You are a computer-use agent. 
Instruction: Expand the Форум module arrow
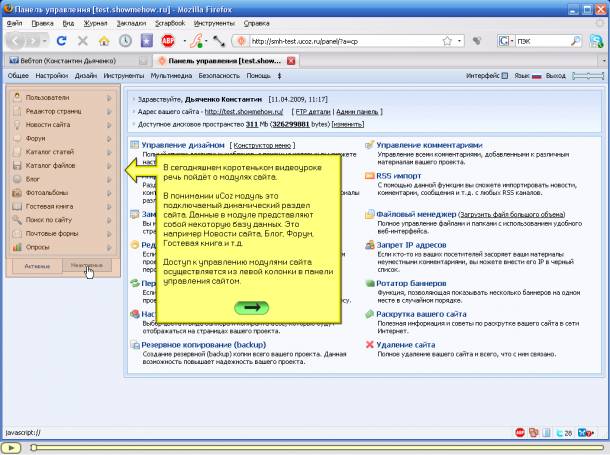pos(109,139)
